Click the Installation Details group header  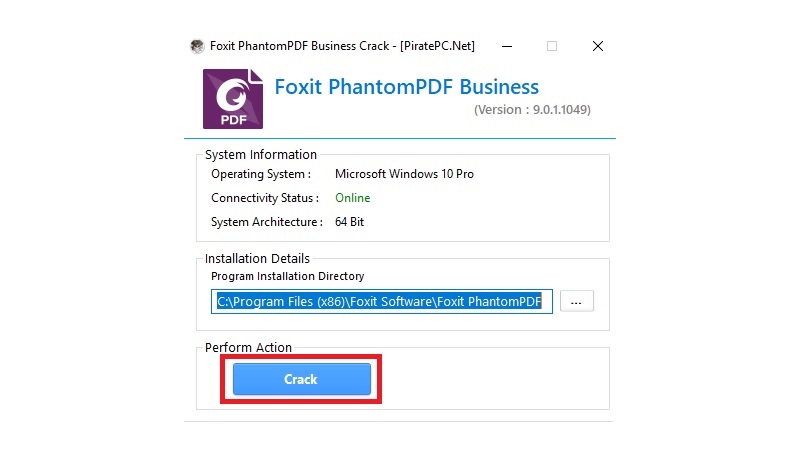pos(257,259)
